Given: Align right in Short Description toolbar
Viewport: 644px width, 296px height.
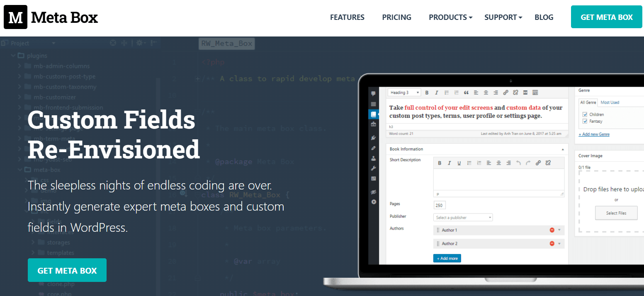Looking at the screenshot, I should (508, 163).
